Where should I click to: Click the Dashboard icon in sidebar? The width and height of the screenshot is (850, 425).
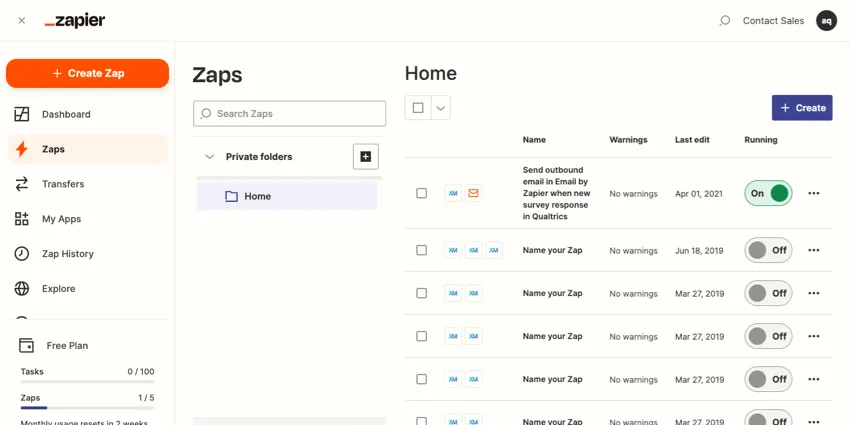point(22,114)
